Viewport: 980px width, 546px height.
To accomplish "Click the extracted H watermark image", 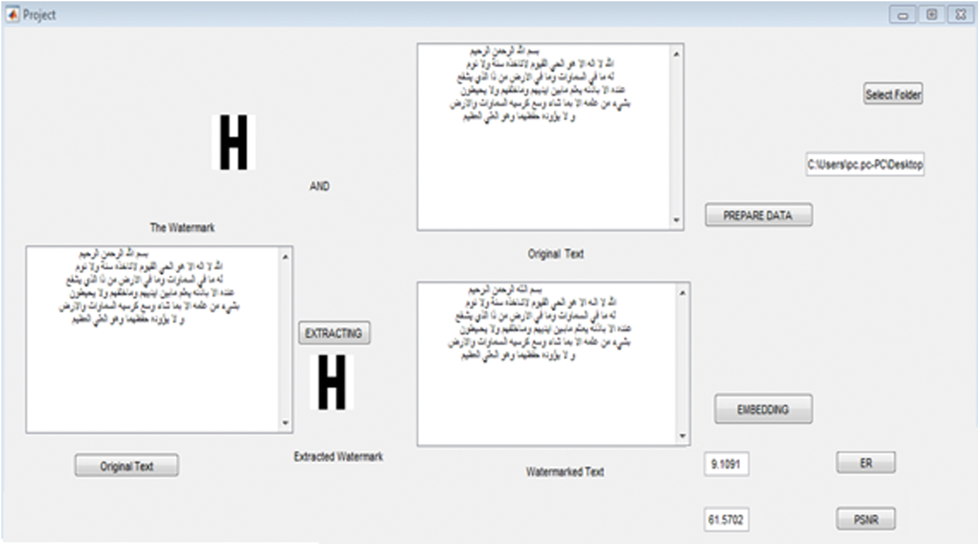I will pyautogui.click(x=331, y=382).
